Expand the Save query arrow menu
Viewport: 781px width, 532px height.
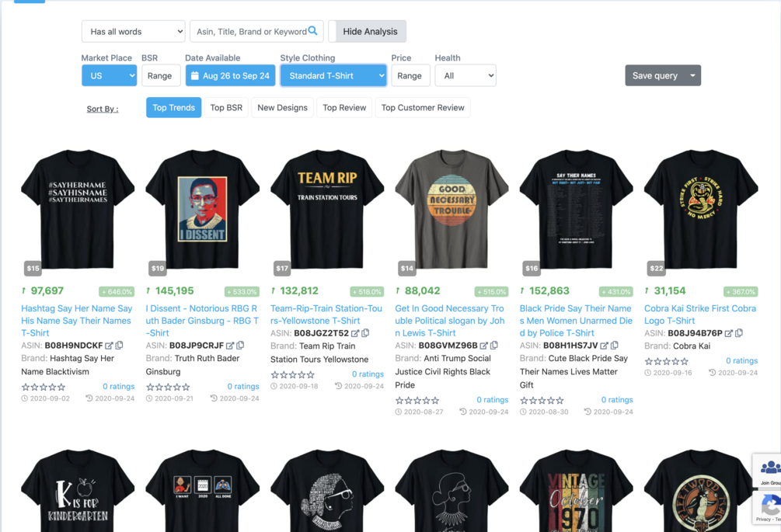click(x=693, y=75)
